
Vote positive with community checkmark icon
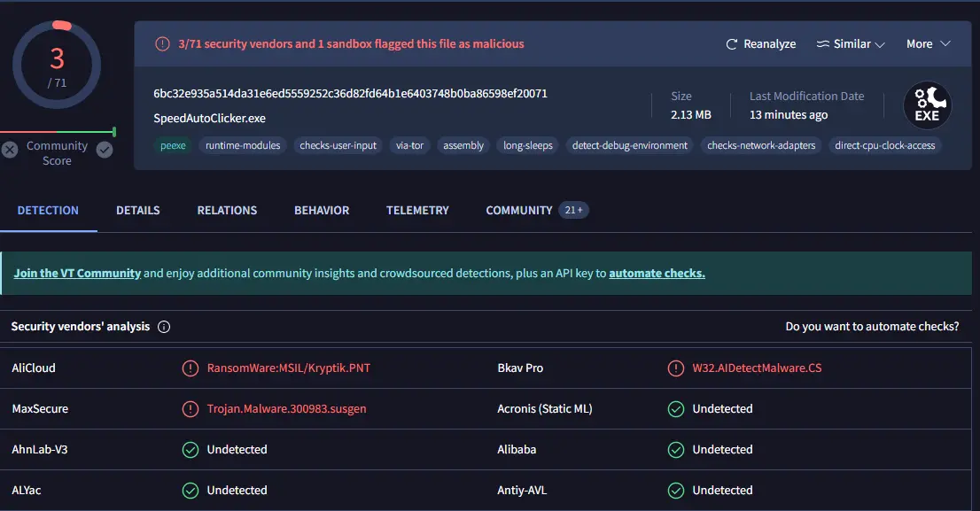(x=105, y=150)
